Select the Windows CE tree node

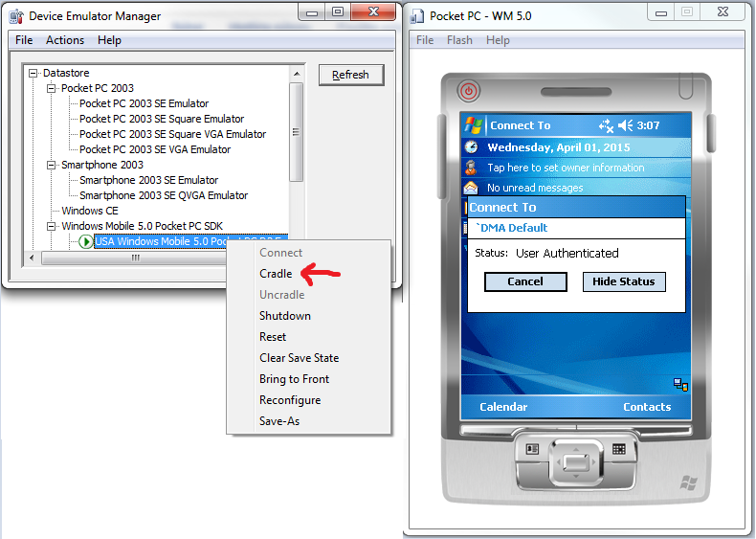[90, 211]
